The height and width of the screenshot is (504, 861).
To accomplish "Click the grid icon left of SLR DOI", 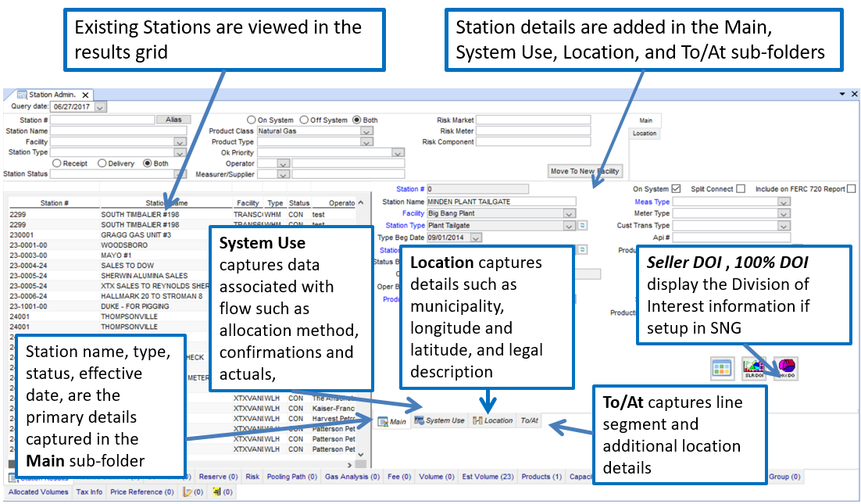I will [x=721, y=369].
